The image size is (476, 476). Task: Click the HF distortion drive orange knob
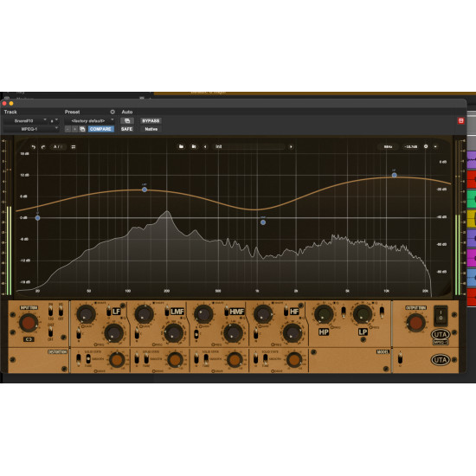point(294,360)
